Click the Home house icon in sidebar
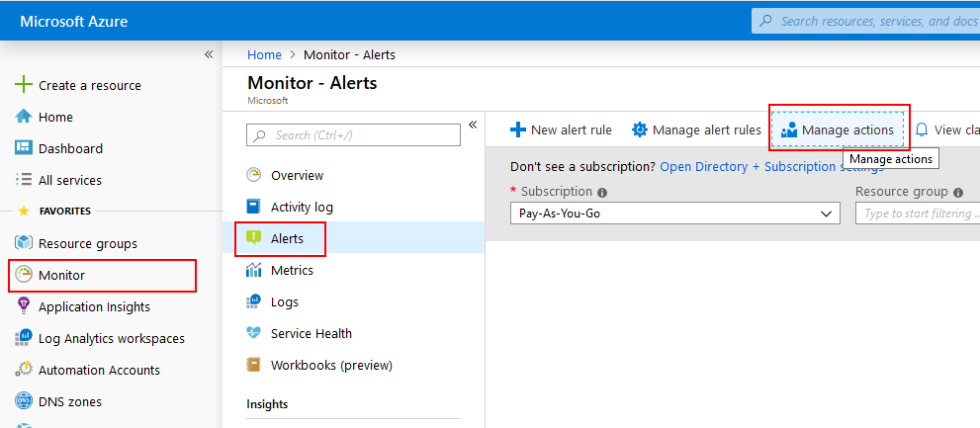980x428 pixels. (x=23, y=117)
